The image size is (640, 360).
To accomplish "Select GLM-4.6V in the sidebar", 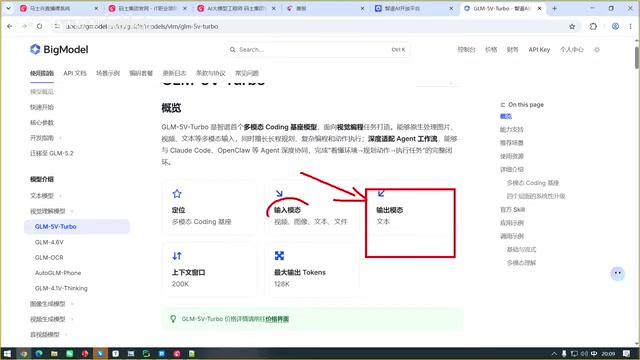I will click(49, 242).
